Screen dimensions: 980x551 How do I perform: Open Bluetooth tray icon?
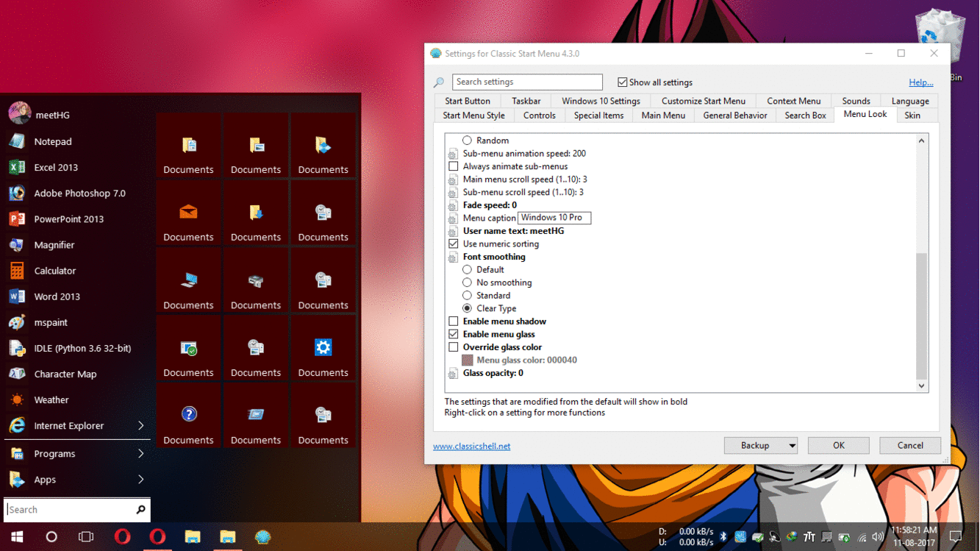[723, 537]
